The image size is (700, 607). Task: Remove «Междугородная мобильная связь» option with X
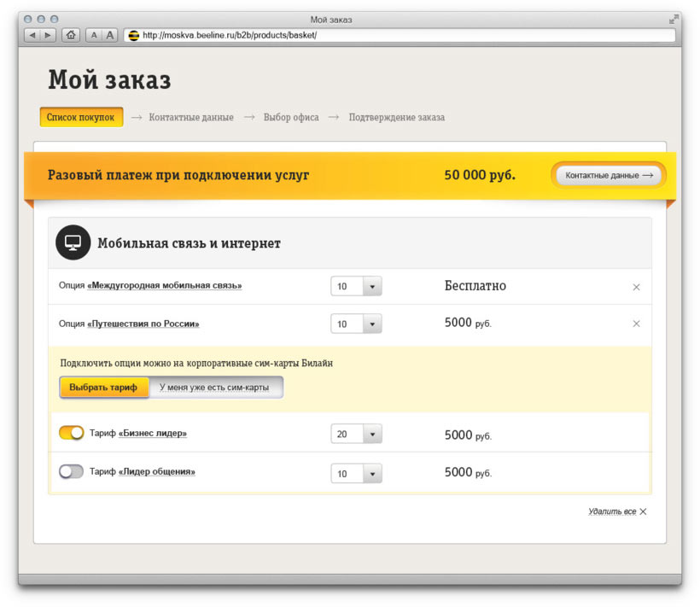click(x=636, y=287)
